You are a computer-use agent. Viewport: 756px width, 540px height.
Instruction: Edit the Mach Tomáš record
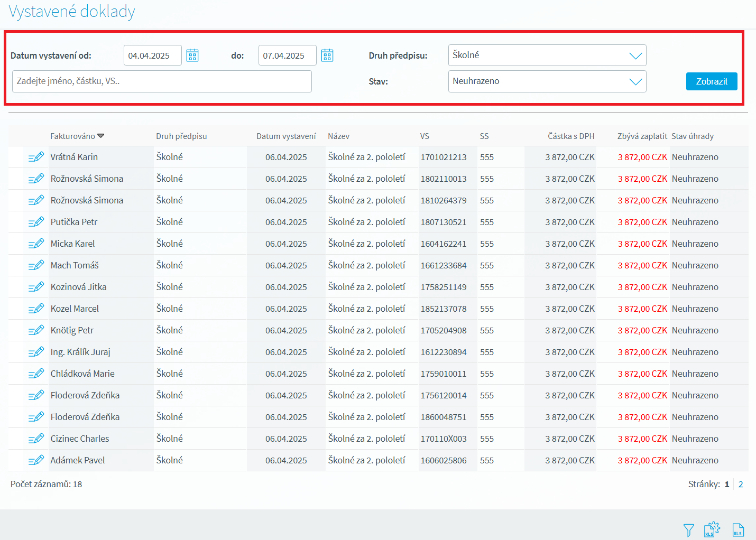36,265
